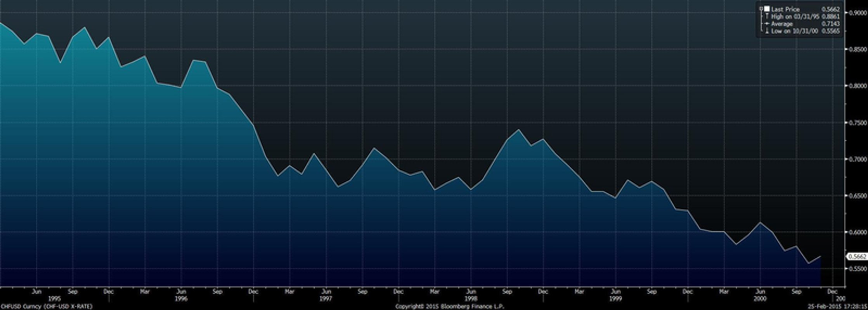Screen dimensions: 868x310
Task: Click the 0.6000 tick on the price axis
Action: (x=856, y=232)
